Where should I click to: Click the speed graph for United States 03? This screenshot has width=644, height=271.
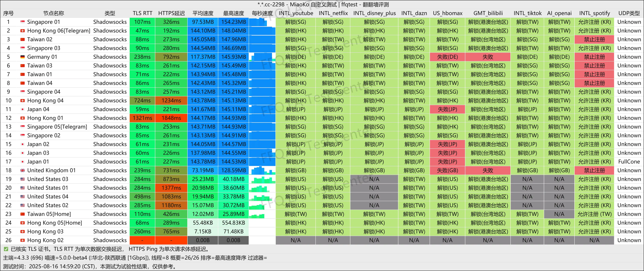click(x=262, y=179)
